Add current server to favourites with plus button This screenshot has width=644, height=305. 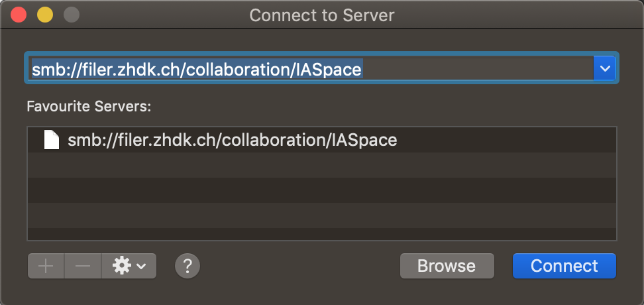tap(46, 266)
